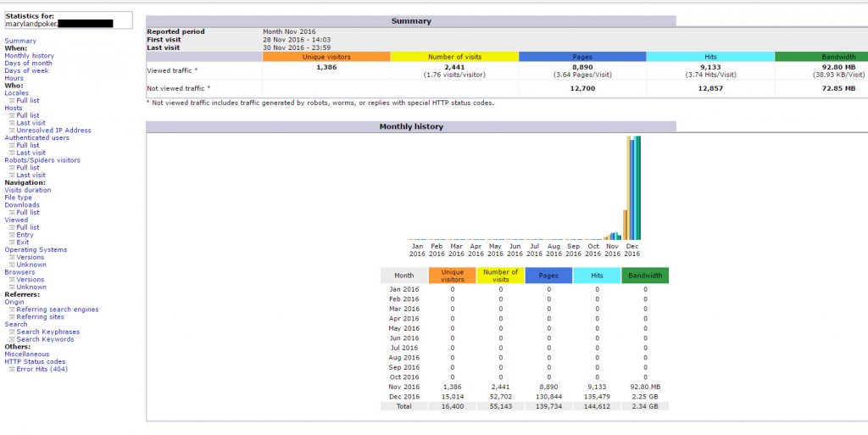
Task: Select the 15,014 unique visitors cell for Dec 2016
Action: (x=453, y=397)
